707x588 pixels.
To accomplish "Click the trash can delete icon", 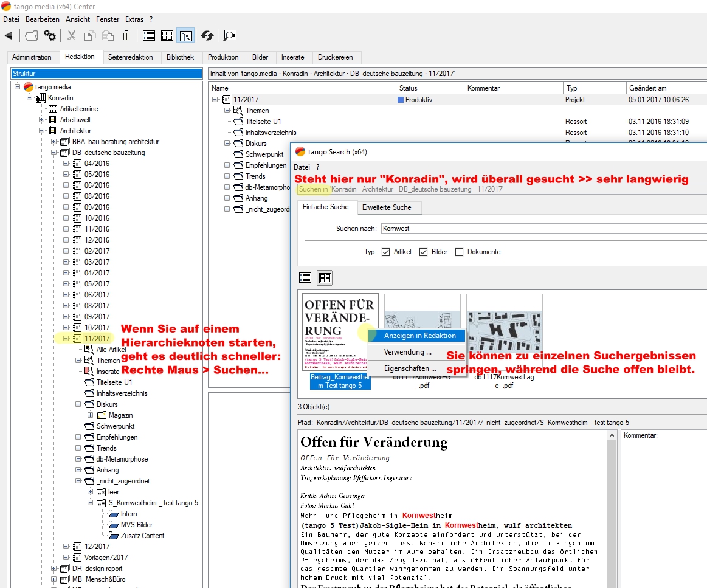I will coord(126,36).
